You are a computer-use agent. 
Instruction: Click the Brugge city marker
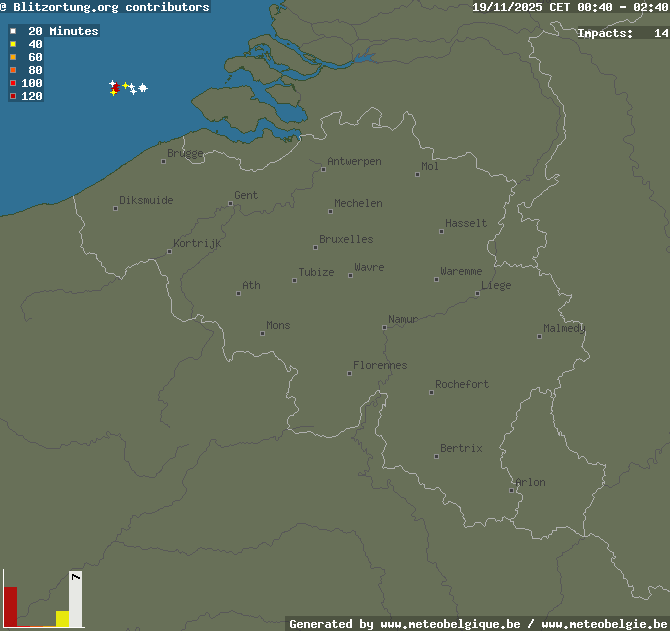click(x=163, y=161)
